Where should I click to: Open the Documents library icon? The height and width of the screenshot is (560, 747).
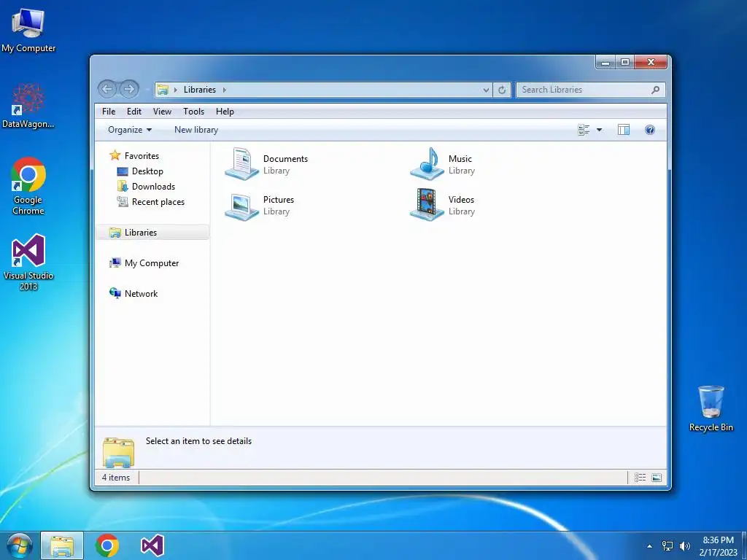click(x=241, y=163)
